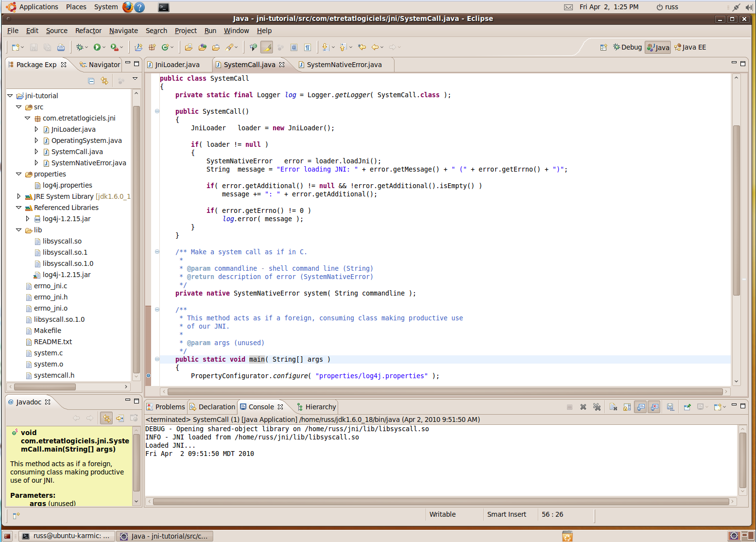Viewport: 756px width, 542px height.
Task: Click the flashlight Search icon
Action: pyautogui.click(x=230, y=47)
